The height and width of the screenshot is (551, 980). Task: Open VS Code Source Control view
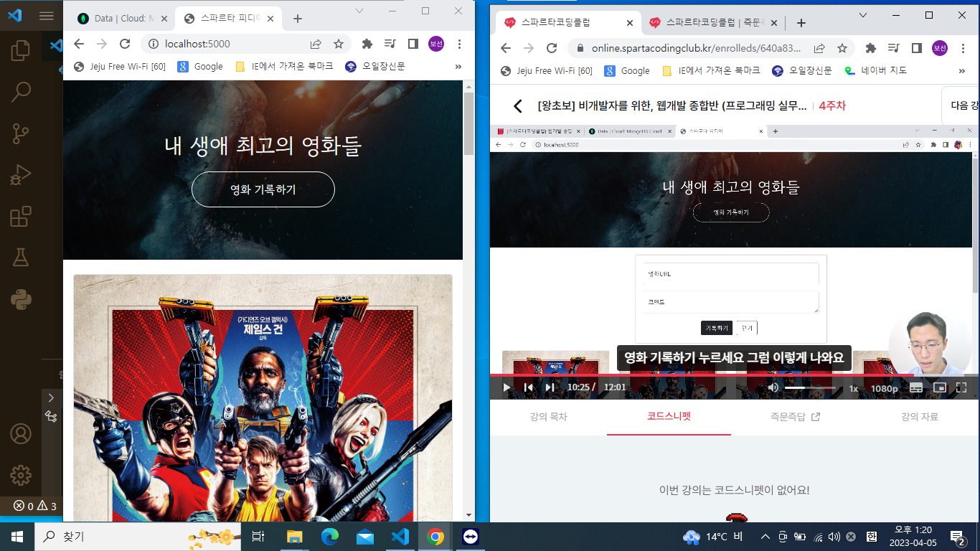click(x=21, y=133)
